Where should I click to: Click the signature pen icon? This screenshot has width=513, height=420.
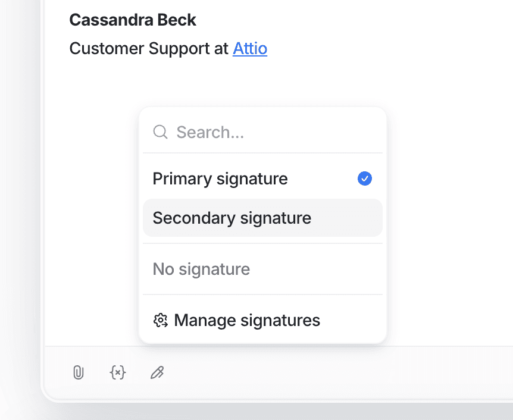click(x=157, y=373)
